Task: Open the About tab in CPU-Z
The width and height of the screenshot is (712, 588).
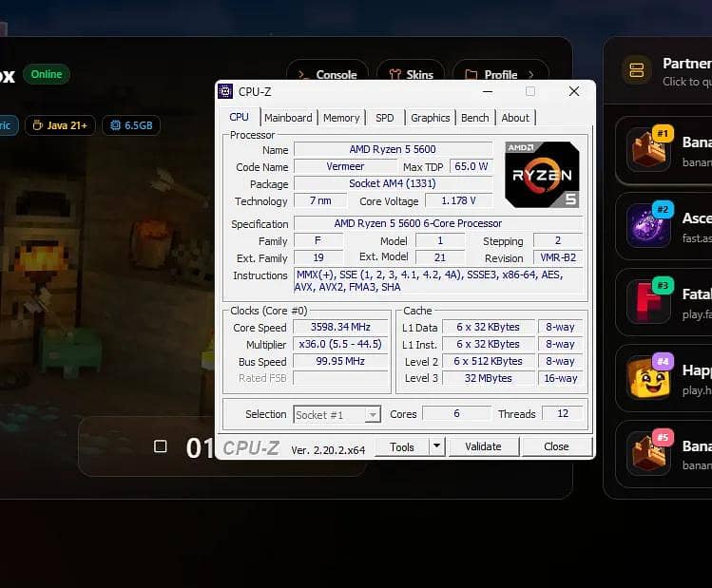Action: click(x=515, y=118)
